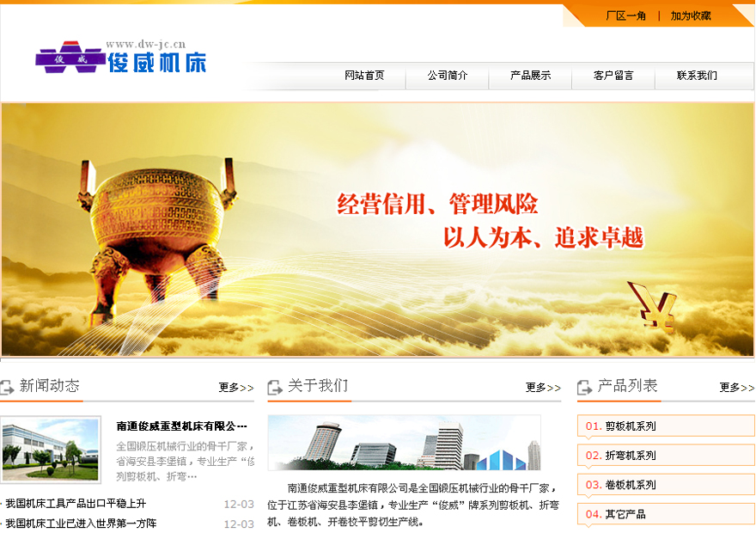Open the 02. 折弯机系列 product category
This screenshot has width=756, height=533.
631,456
